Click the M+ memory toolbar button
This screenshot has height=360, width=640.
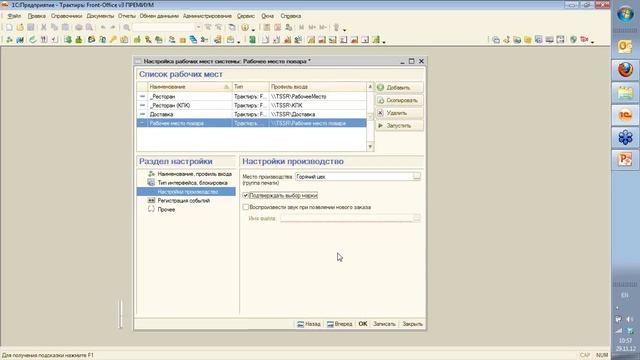tap(312, 27)
